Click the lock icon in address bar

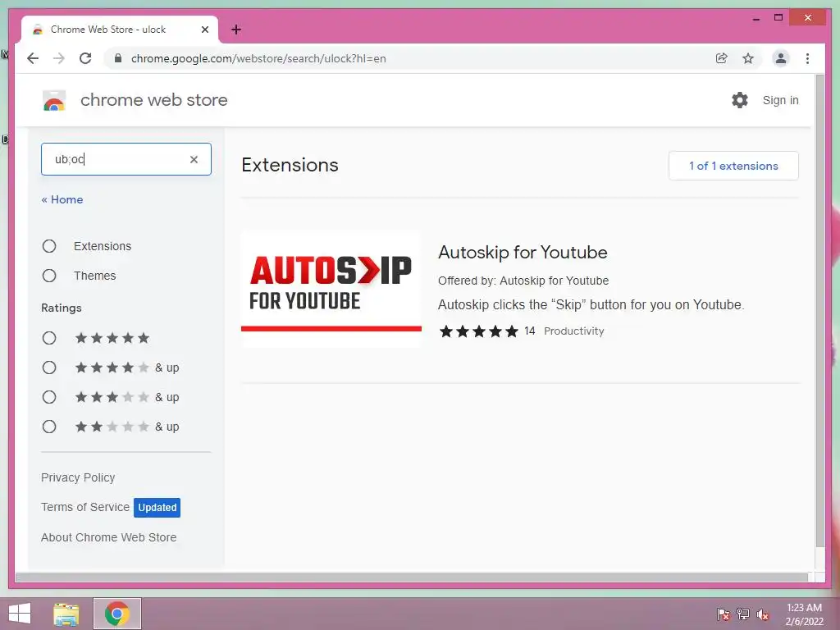point(118,58)
